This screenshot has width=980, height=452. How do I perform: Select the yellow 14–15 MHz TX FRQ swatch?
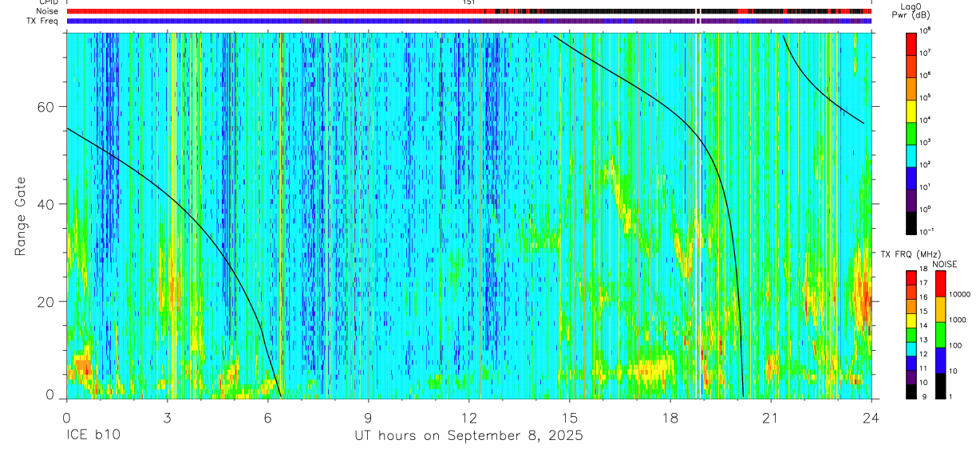tap(911, 320)
